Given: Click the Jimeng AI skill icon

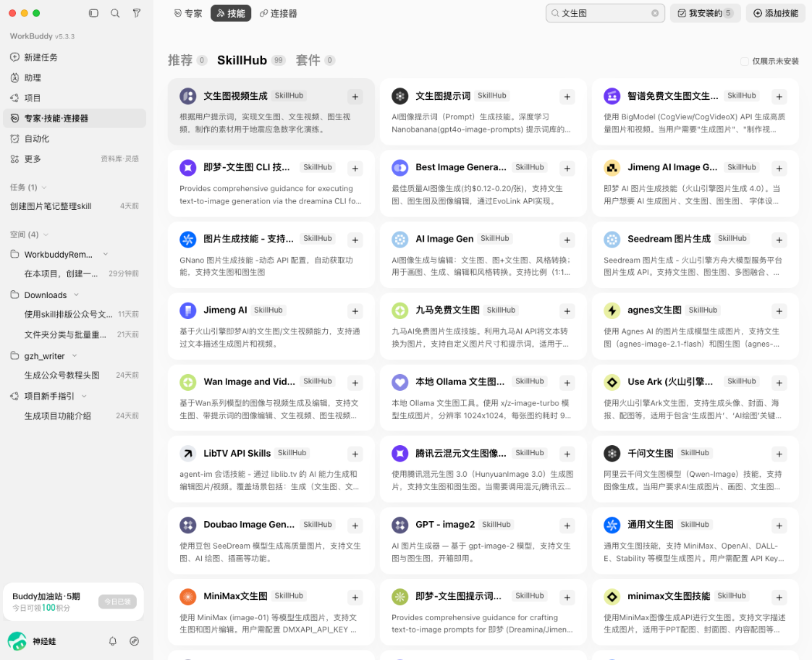Looking at the screenshot, I should pos(187,310).
